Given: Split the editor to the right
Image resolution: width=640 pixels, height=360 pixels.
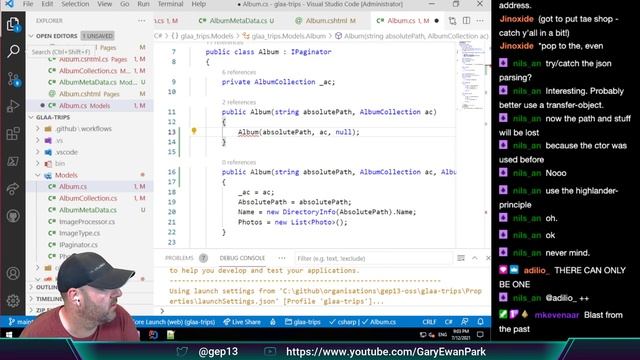Looking at the screenshot, I should pyautogui.click(x=466, y=20).
